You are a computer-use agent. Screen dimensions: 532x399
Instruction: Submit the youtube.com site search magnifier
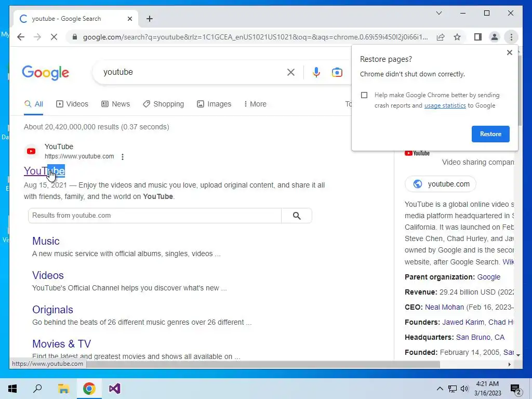[x=297, y=216]
